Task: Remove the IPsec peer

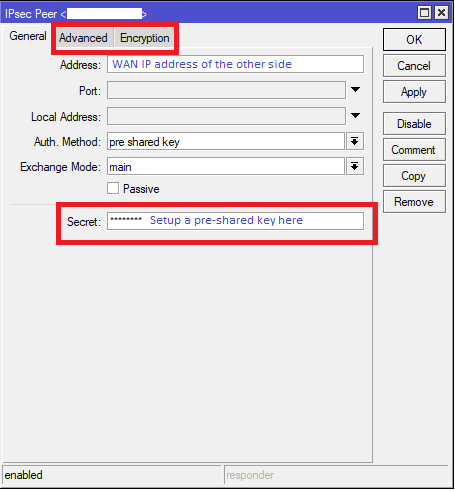Action: coord(414,202)
